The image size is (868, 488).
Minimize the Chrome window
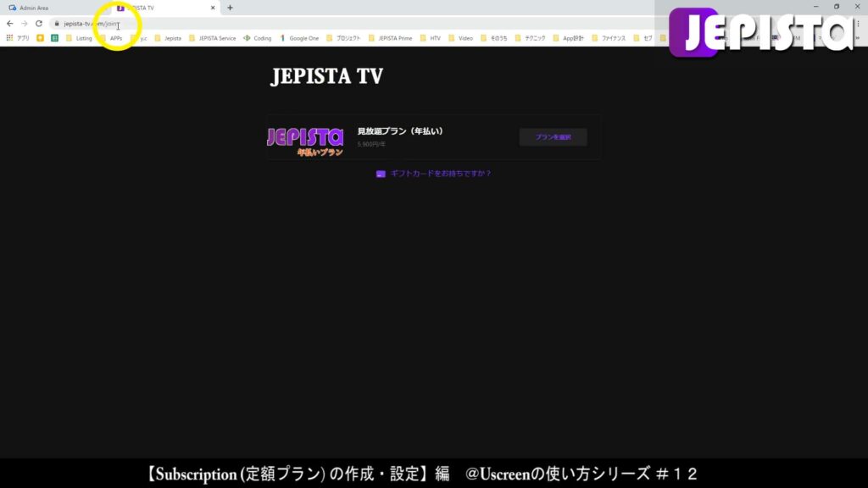point(816,7)
